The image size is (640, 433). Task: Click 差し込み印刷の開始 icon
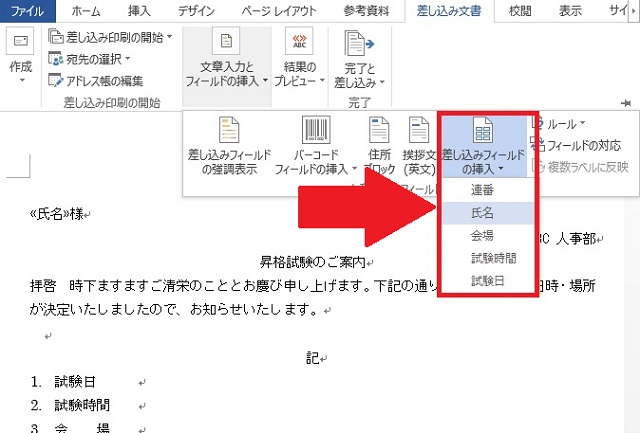pos(57,38)
